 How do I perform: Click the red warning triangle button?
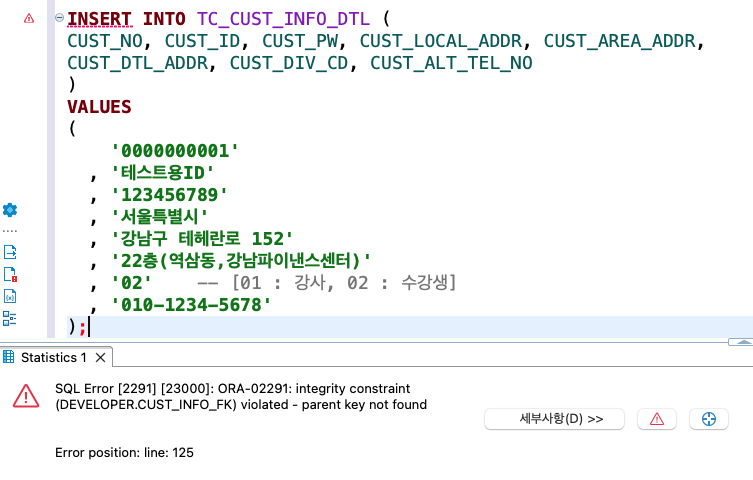click(656, 419)
